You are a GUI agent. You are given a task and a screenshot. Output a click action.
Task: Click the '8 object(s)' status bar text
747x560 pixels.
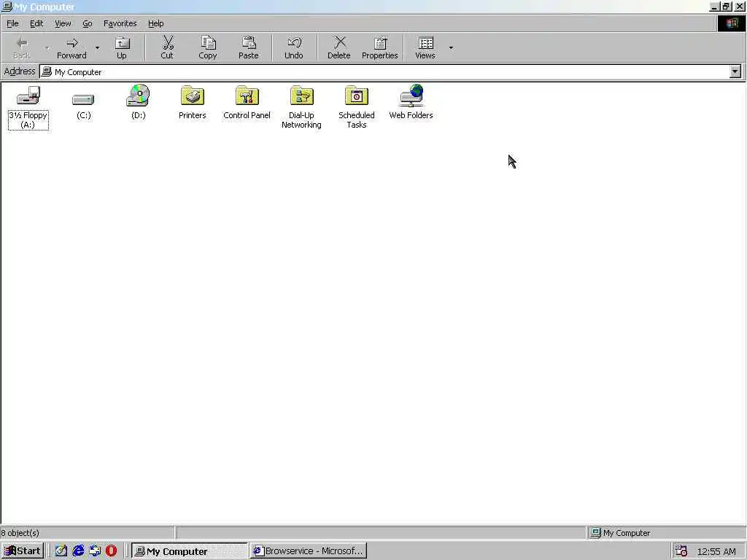click(20, 533)
